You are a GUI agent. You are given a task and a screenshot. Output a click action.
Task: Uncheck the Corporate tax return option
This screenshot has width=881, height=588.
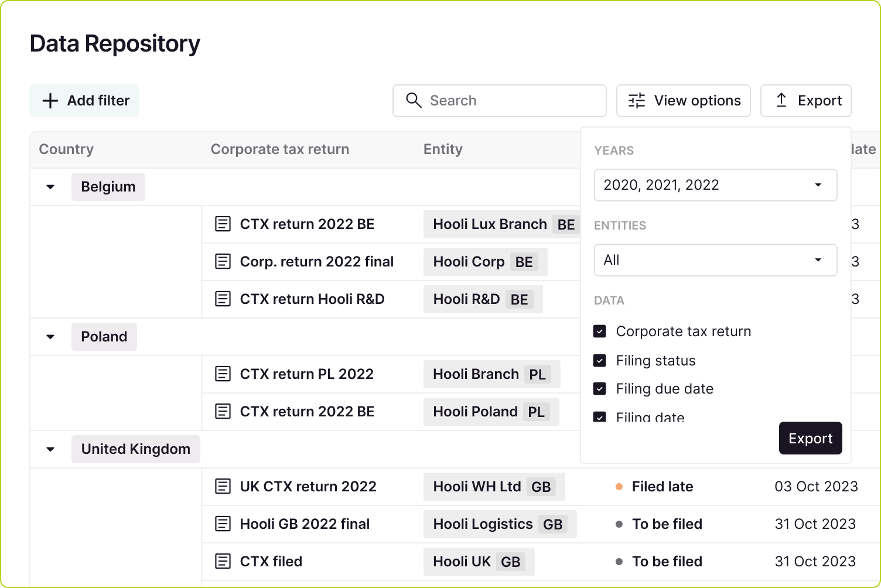pos(600,331)
